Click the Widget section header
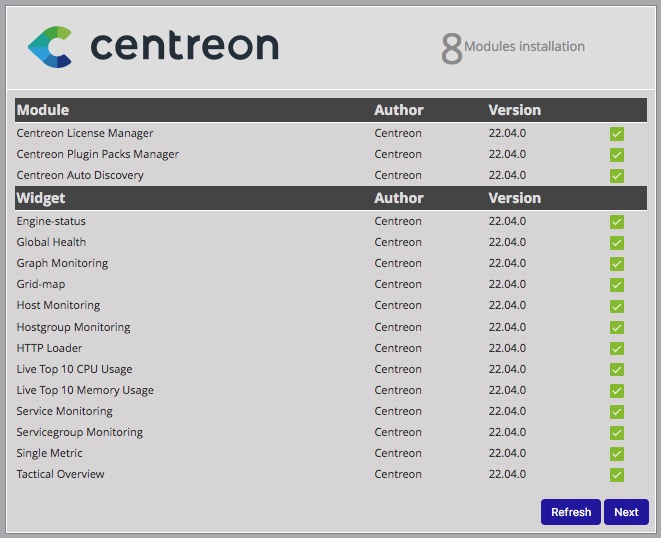 41,198
